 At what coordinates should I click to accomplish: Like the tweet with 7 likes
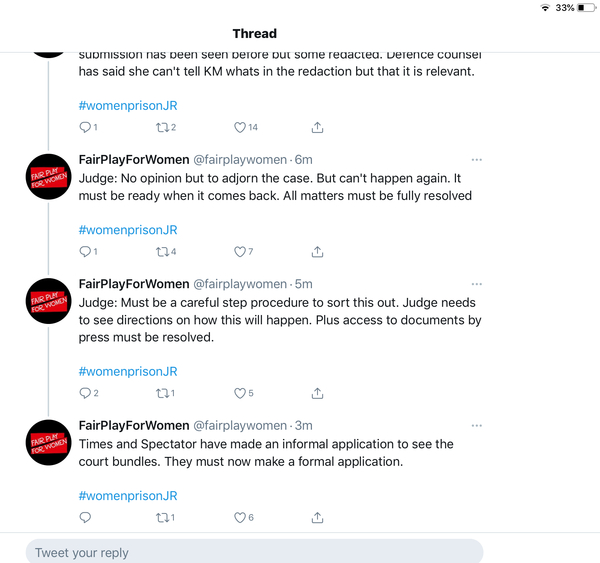tap(240, 252)
